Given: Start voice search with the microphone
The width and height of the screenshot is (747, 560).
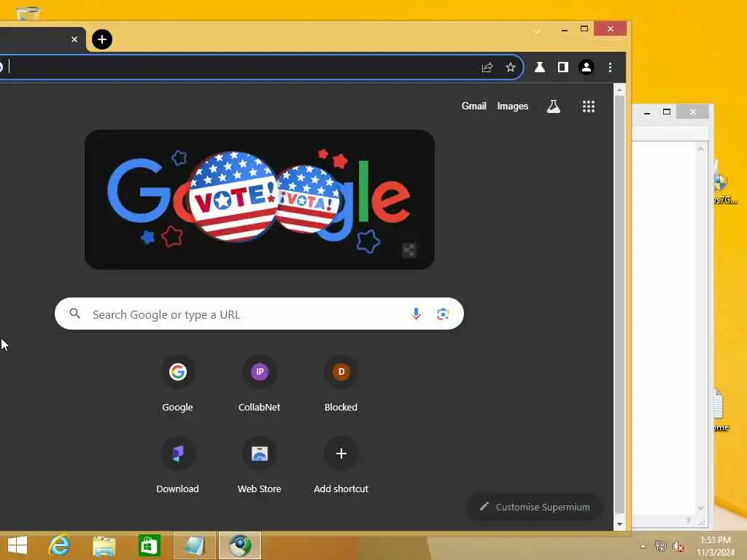Looking at the screenshot, I should pyautogui.click(x=416, y=314).
